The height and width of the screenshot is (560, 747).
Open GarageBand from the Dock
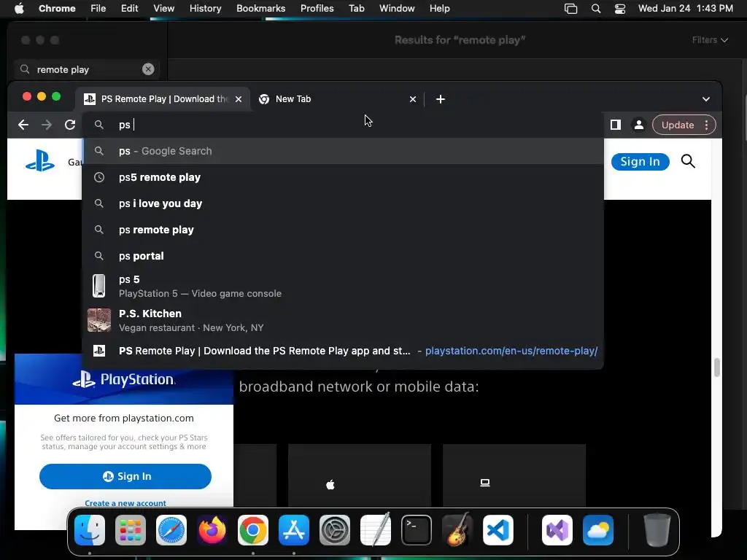pyautogui.click(x=457, y=530)
